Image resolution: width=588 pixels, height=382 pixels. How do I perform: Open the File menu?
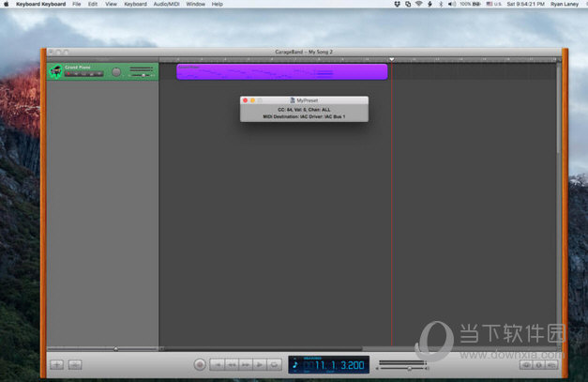click(x=77, y=4)
